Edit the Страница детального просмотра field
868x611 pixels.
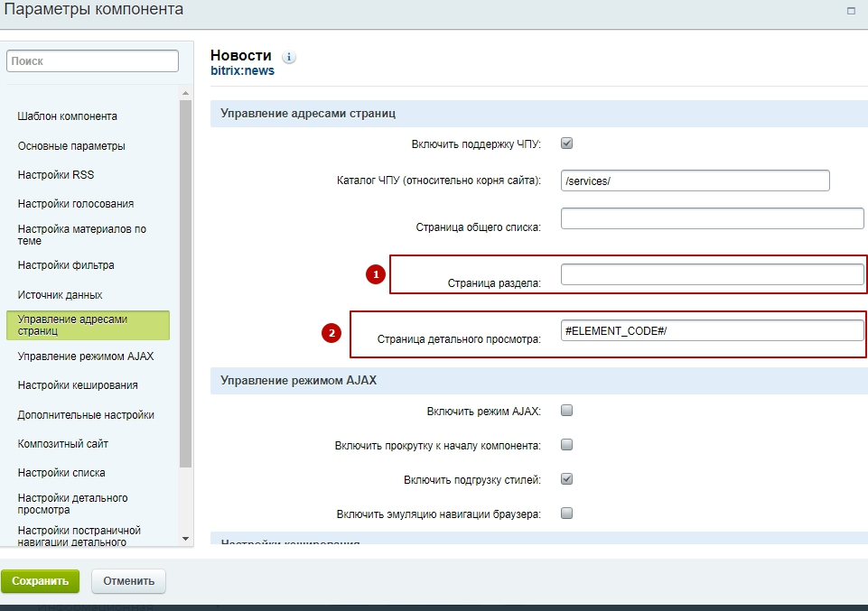(712, 331)
